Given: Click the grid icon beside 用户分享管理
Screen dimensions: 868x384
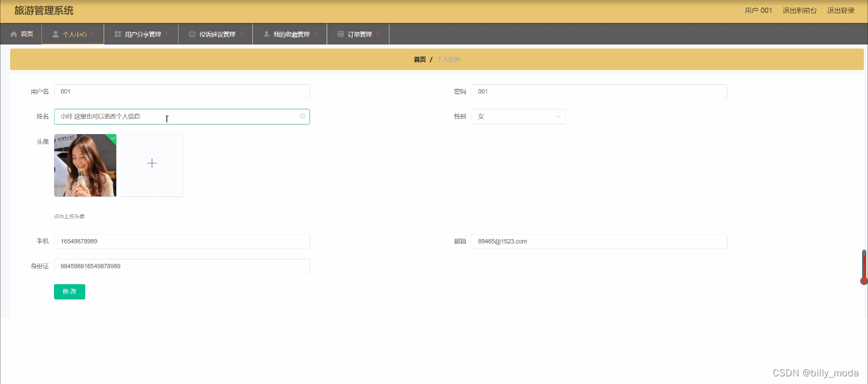Looking at the screenshot, I should [118, 34].
